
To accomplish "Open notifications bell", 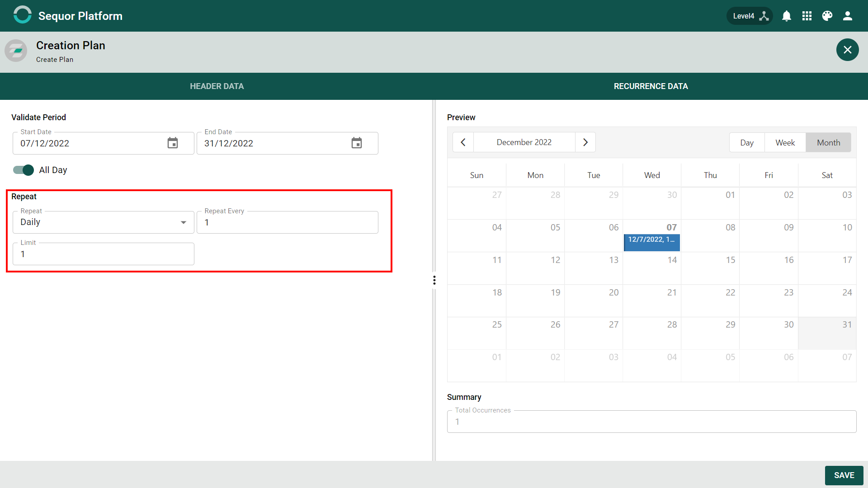I will tap(787, 16).
